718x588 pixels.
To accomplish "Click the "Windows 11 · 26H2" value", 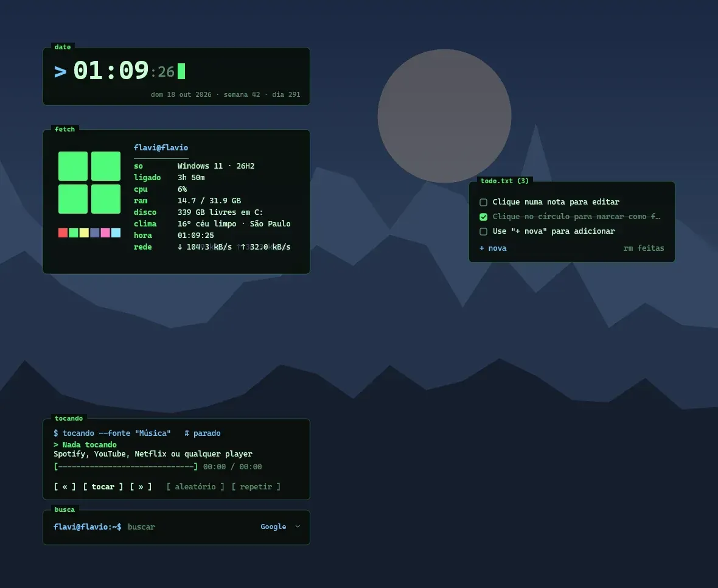I will pos(215,166).
